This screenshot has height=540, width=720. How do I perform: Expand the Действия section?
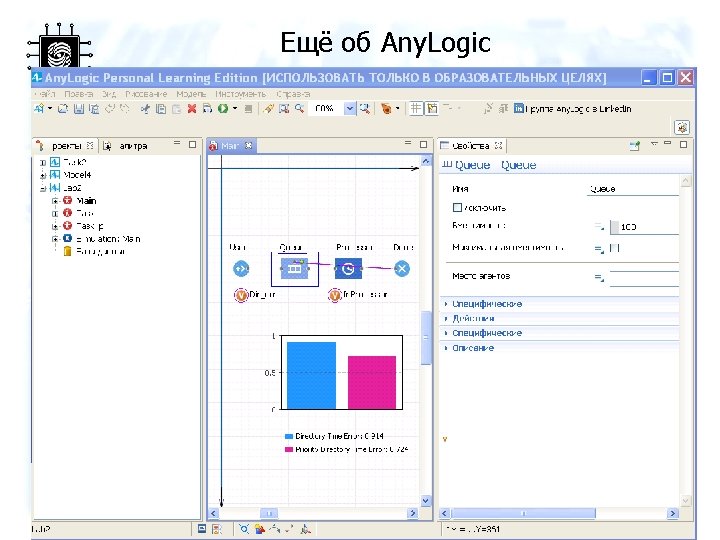473,318
